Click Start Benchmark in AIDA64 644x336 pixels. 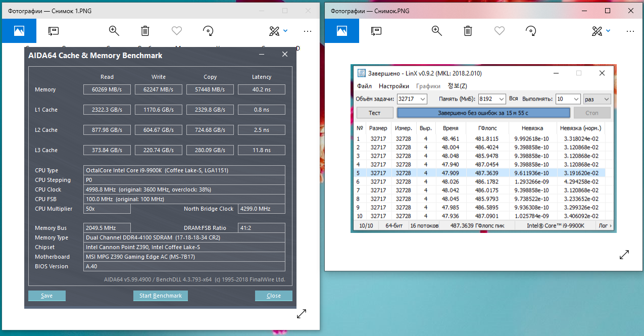pos(161,296)
